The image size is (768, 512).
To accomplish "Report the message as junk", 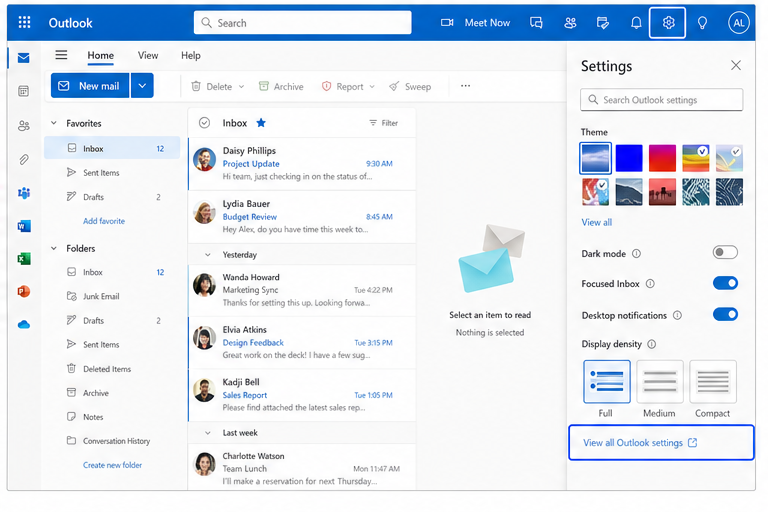I will click(342, 86).
